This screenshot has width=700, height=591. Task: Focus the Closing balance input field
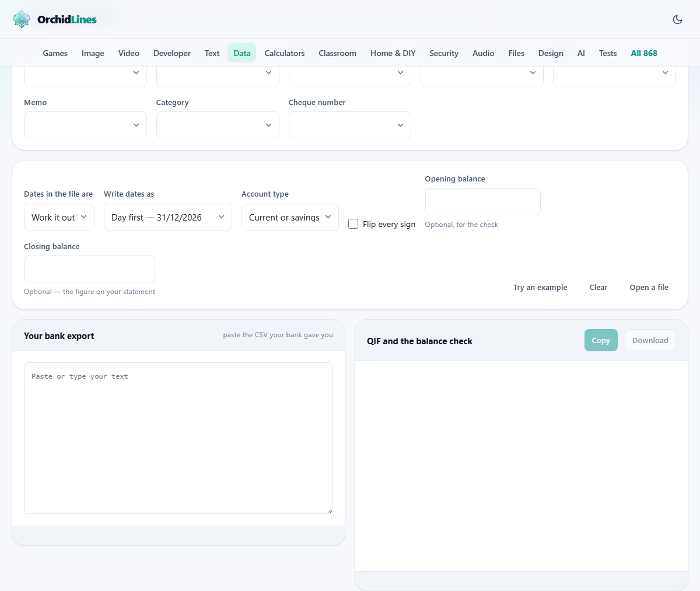point(89,269)
